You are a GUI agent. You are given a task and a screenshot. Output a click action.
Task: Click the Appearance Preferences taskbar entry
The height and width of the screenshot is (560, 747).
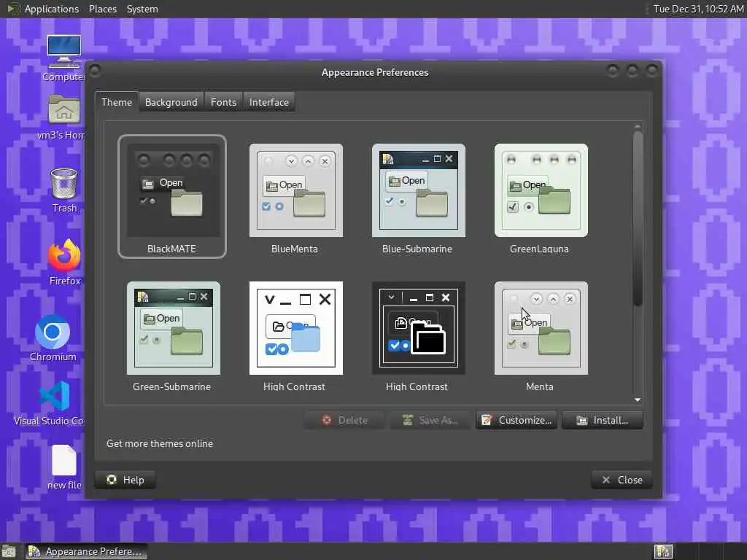point(86,551)
